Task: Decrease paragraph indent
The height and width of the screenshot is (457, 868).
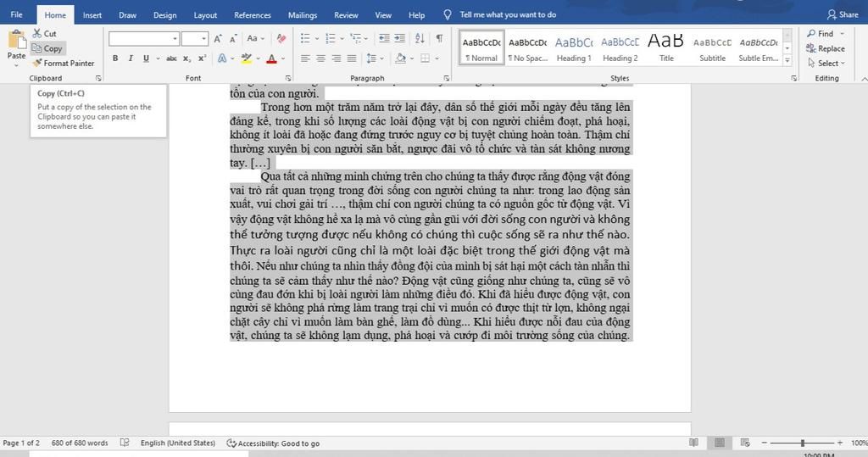Action: tap(384, 38)
